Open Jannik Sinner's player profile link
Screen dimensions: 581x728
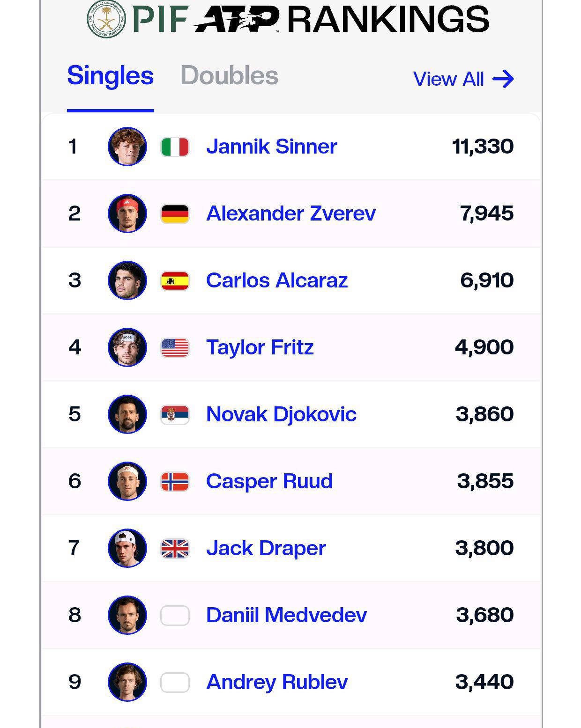point(271,147)
